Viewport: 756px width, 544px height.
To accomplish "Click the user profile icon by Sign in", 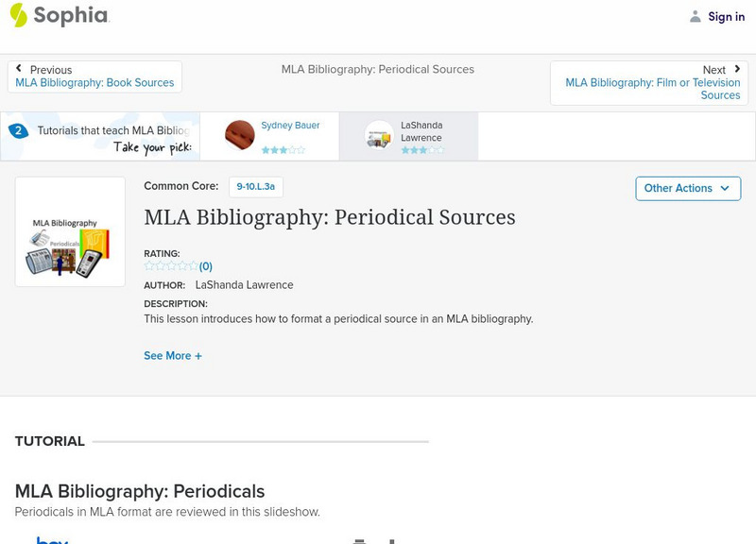I will (696, 16).
